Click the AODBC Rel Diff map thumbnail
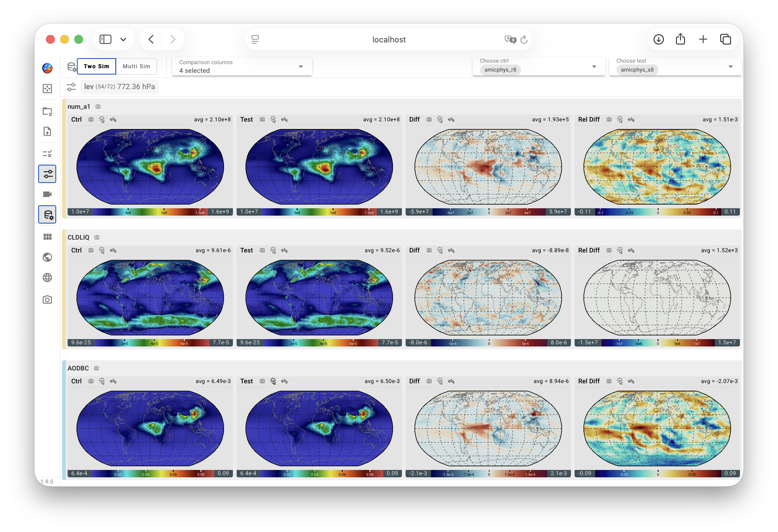 (x=657, y=428)
